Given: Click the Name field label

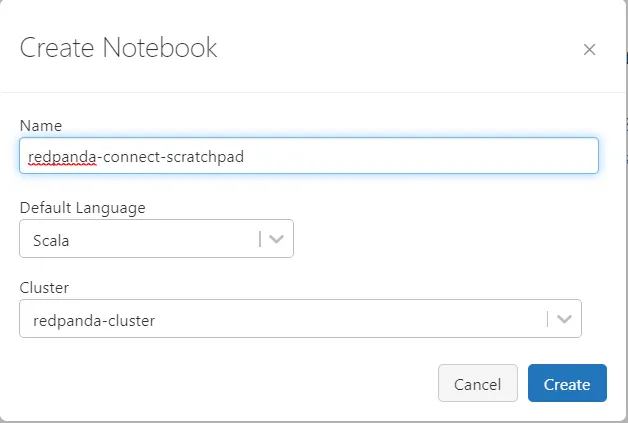Looking at the screenshot, I should click(x=41, y=126).
